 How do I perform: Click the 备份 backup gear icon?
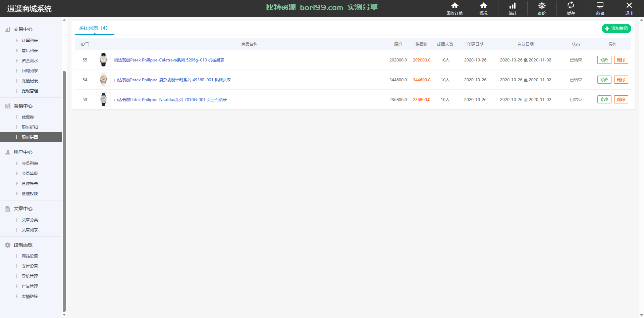pyautogui.click(x=542, y=8)
